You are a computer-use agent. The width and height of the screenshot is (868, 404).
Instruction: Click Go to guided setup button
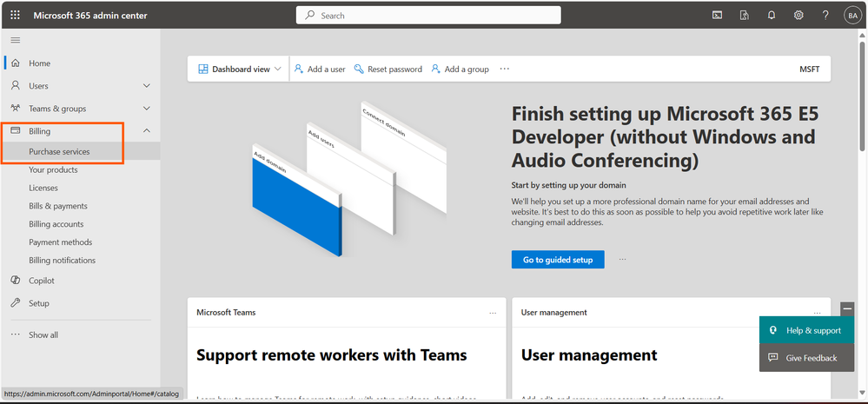point(558,260)
